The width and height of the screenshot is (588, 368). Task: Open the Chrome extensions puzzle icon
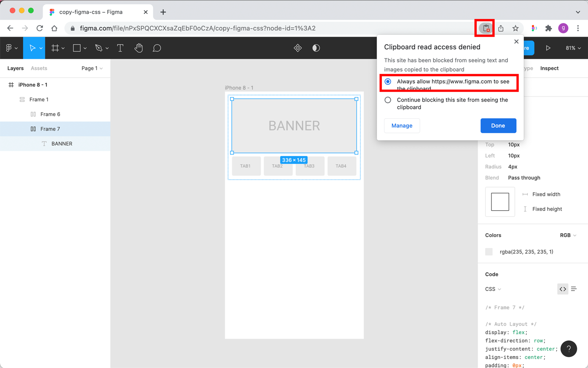click(x=548, y=29)
